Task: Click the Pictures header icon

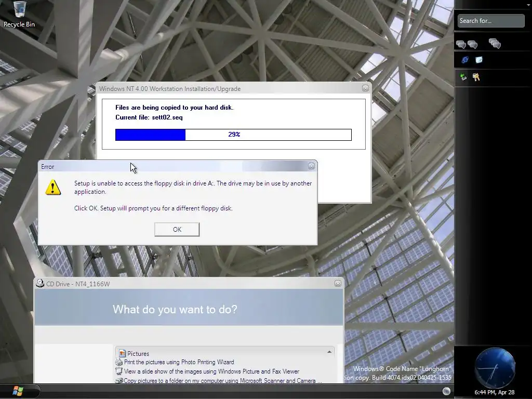Action: pyautogui.click(x=122, y=353)
